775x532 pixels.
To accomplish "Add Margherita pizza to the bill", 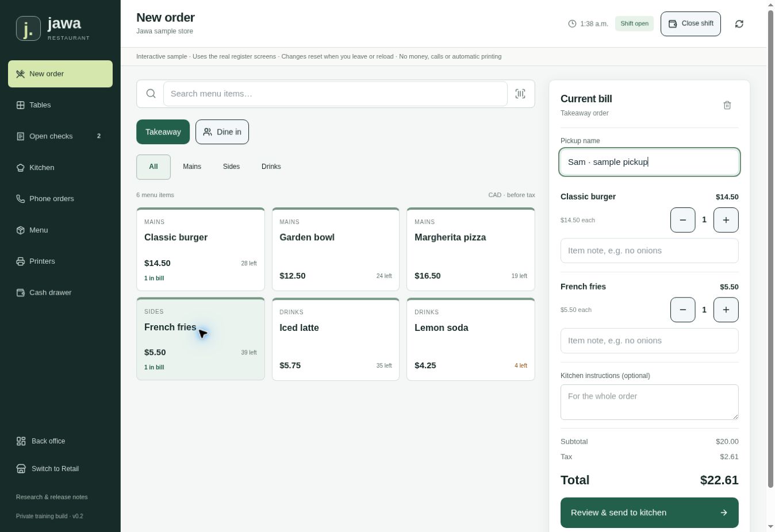I will [x=471, y=249].
